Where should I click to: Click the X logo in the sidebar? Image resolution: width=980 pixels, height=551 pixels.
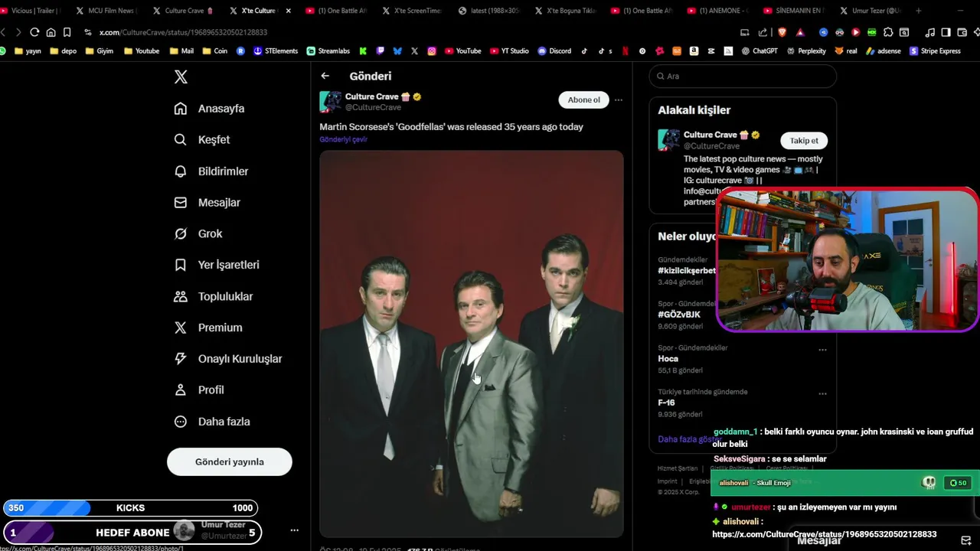pyautogui.click(x=181, y=77)
